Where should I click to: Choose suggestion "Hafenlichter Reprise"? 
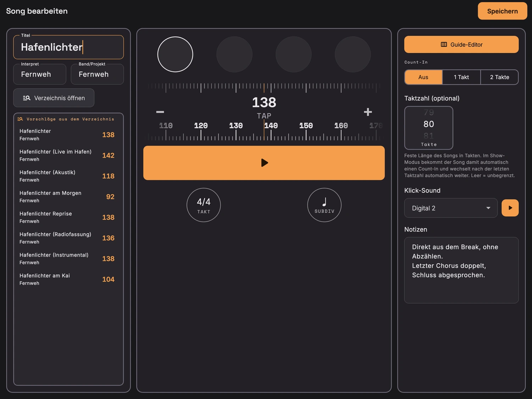68,217
